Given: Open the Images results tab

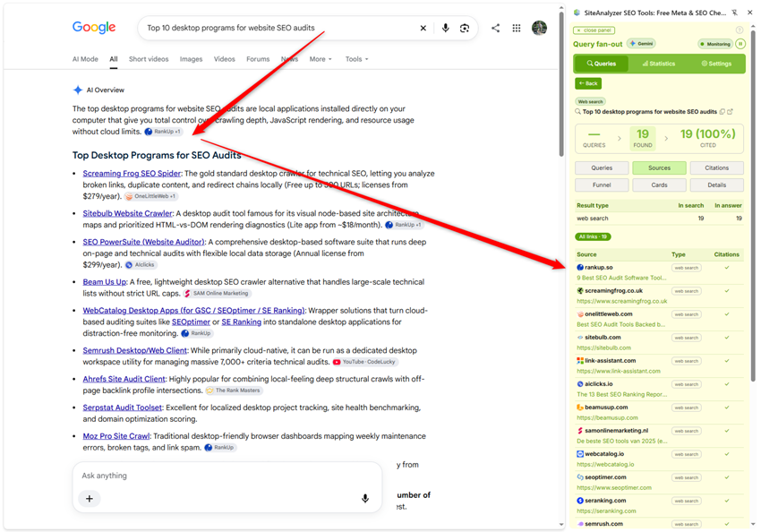Looking at the screenshot, I should tap(191, 59).
